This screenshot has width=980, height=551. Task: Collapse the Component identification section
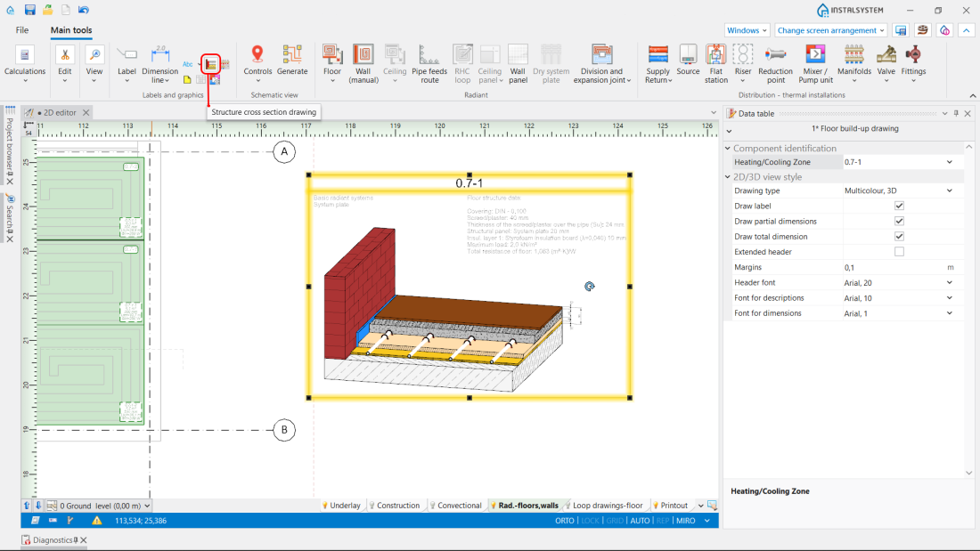coord(728,148)
